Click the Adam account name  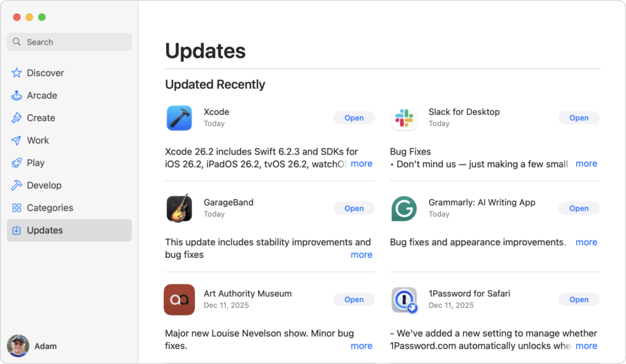[x=45, y=346]
